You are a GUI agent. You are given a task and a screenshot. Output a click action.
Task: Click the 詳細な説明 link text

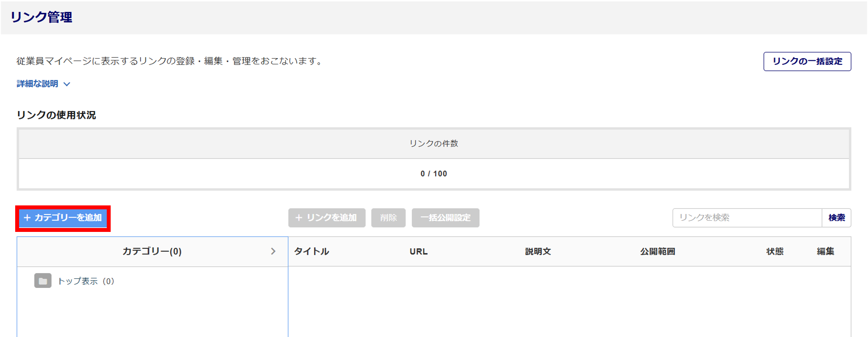pos(37,84)
